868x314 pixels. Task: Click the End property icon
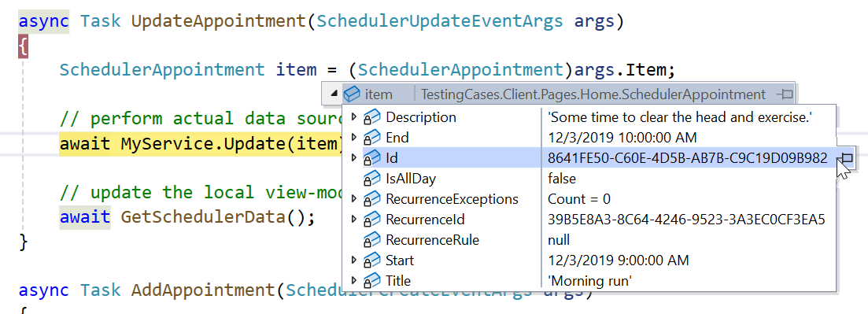[x=371, y=138]
